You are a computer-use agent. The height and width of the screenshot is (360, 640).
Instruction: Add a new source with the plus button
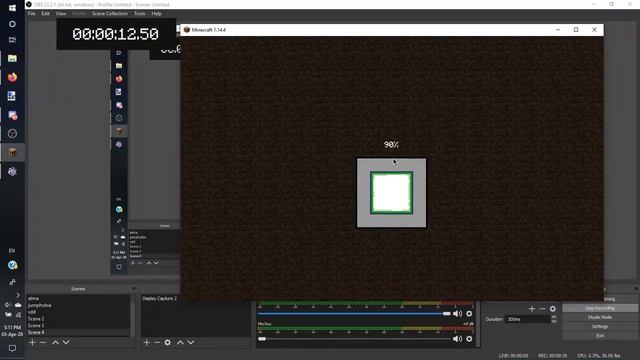point(147,342)
